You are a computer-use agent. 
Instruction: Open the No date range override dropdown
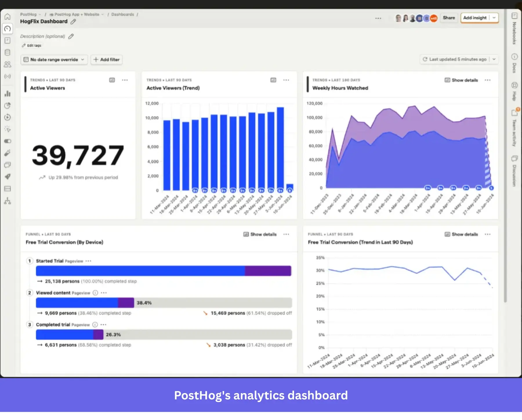[x=54, y=59]
